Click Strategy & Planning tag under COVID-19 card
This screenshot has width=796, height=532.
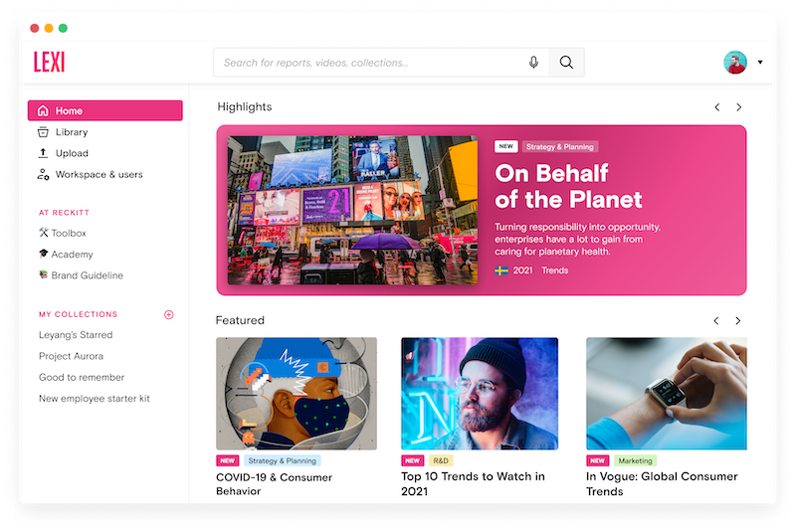tap(283, 460)
